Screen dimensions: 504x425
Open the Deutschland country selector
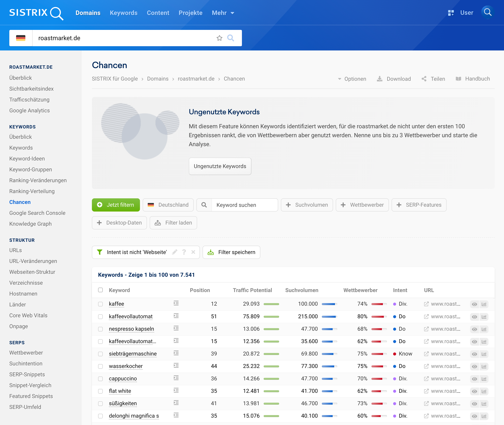click(168, 205)
